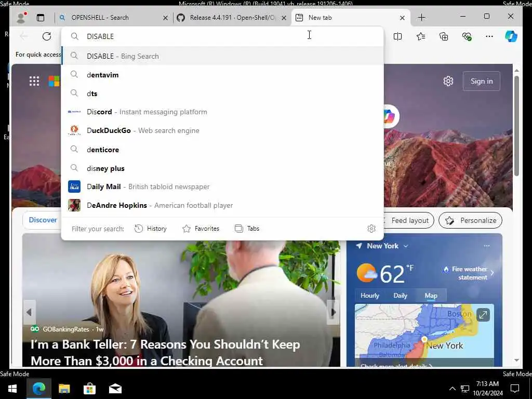Select Daily weather tab
Viewport: 532px width, 399px height.
[x=400, y=296]
